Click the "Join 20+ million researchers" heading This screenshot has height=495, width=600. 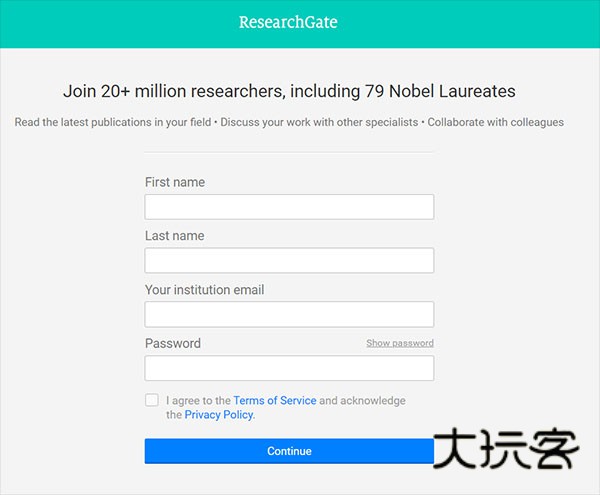coord(289,91)
